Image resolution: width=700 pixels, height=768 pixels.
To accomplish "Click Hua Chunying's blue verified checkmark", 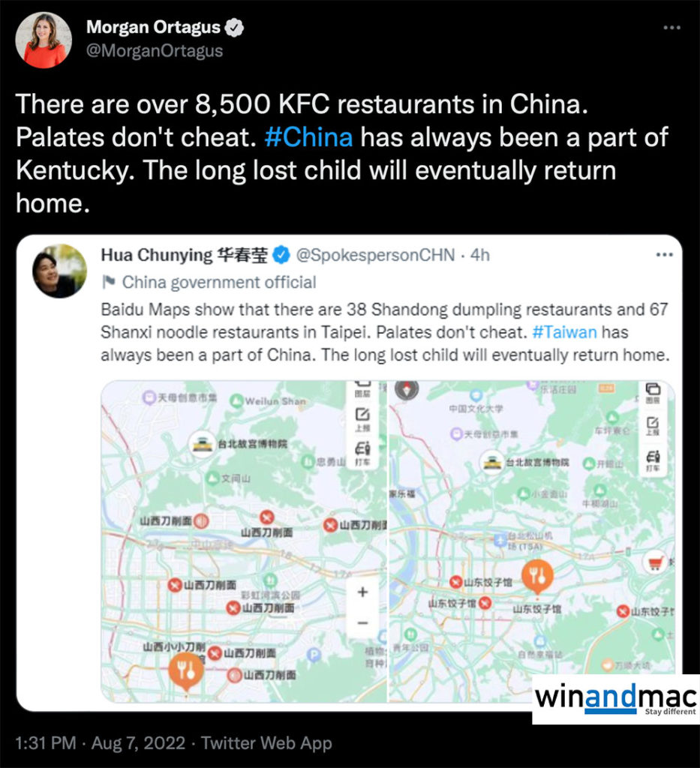I will (281, 255).
